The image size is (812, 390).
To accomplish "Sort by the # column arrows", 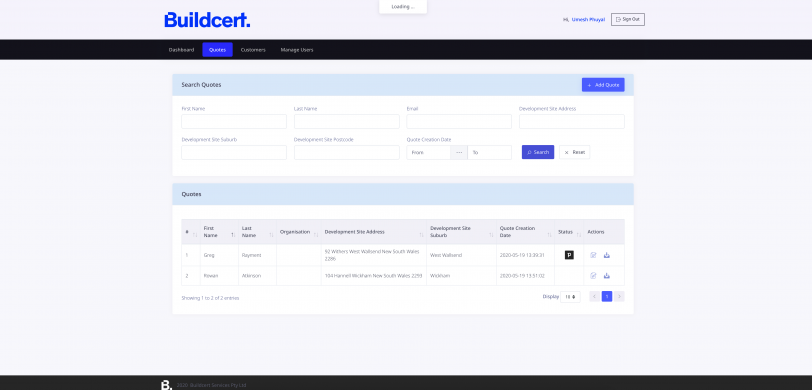I will 195,235.
